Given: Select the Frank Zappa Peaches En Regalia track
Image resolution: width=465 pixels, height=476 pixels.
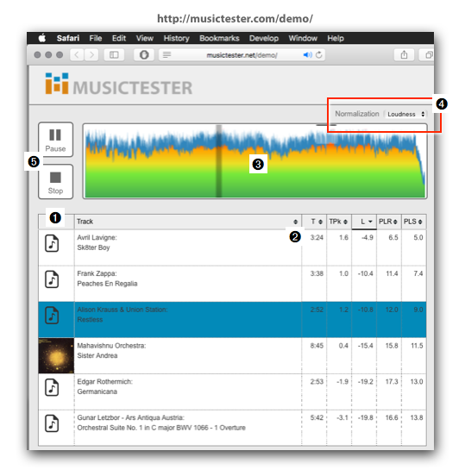Looking at the screenshot, I should 232,284.
